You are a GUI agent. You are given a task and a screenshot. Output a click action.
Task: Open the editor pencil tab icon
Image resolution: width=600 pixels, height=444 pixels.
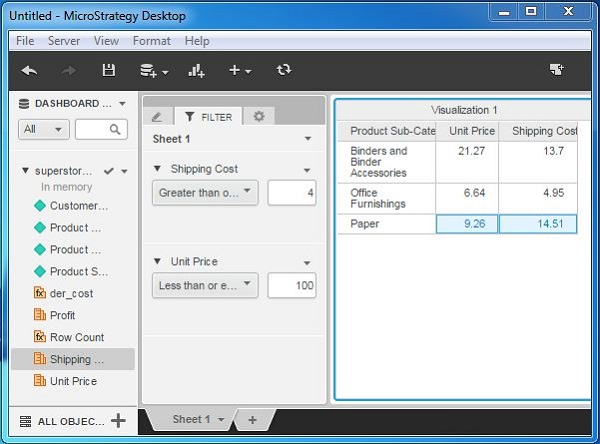pos(156,116)
